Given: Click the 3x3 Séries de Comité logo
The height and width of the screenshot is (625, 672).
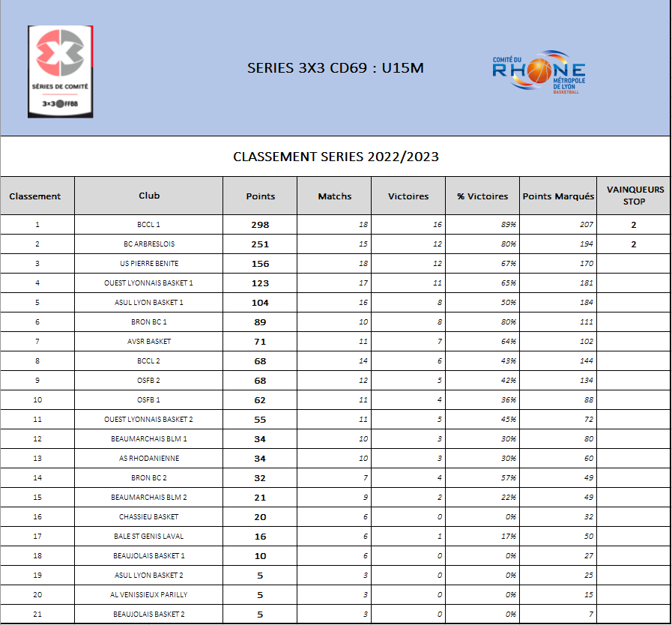Looking at the screenshot, I should [x=61, y=72].
